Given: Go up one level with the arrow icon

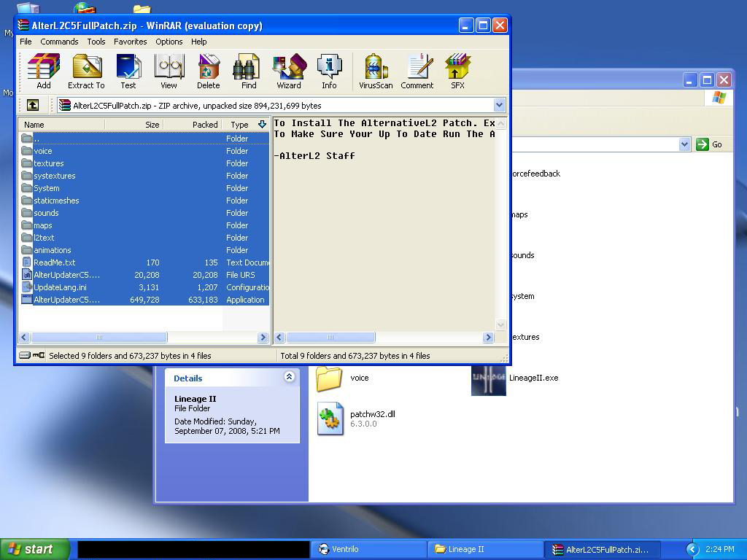Looking at the screenshot, I should pyautogui.click(x=32, y=105).
